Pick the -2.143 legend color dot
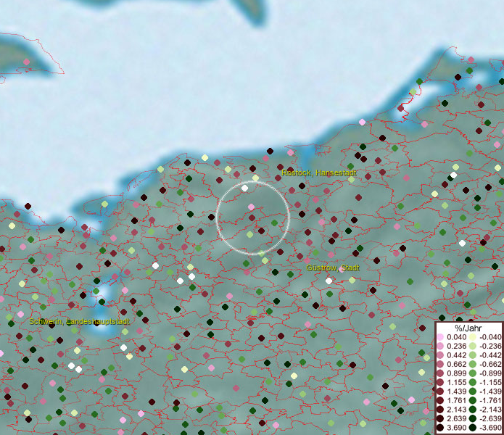 click(x=473, y=410)
